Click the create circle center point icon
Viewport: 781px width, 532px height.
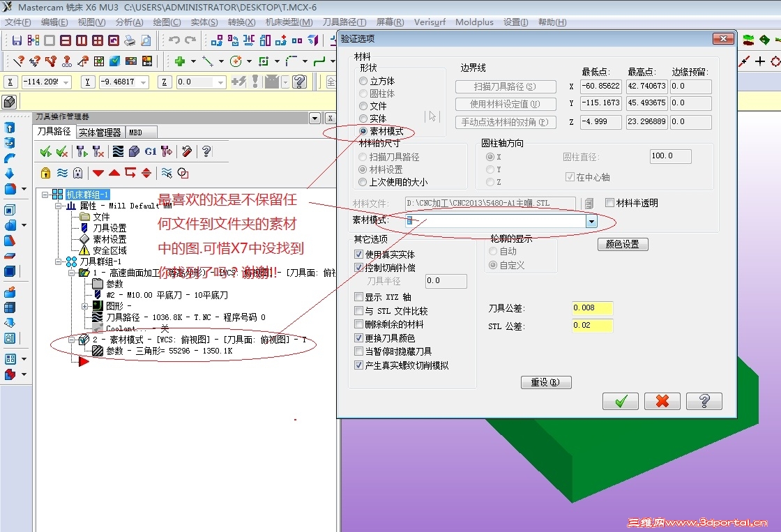click(x=236, y=61)
